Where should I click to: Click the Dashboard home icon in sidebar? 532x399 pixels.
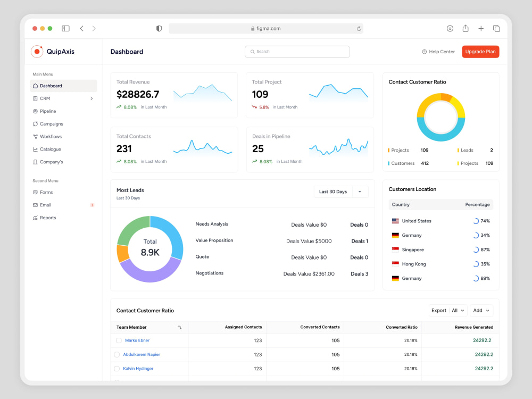point(35,86)
